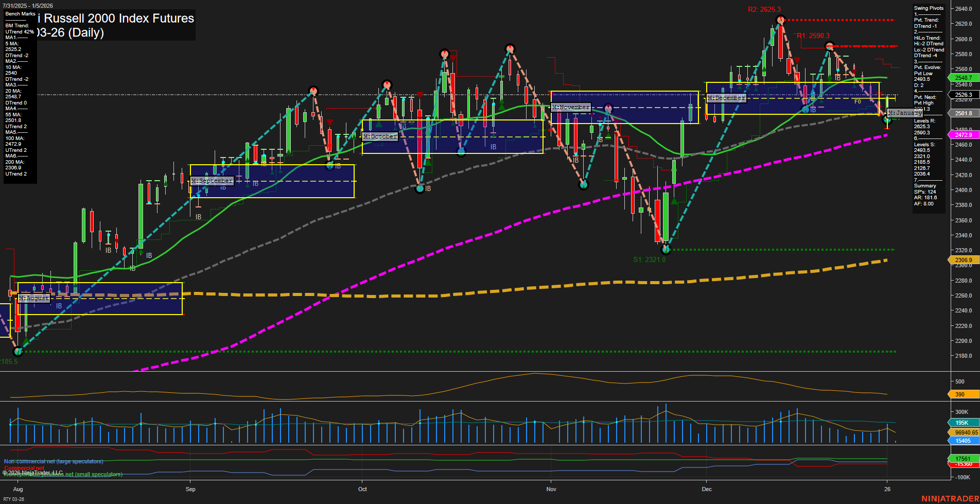Click the M:September session label
This screenshot has height=504, width=980.
coord(212,181)
